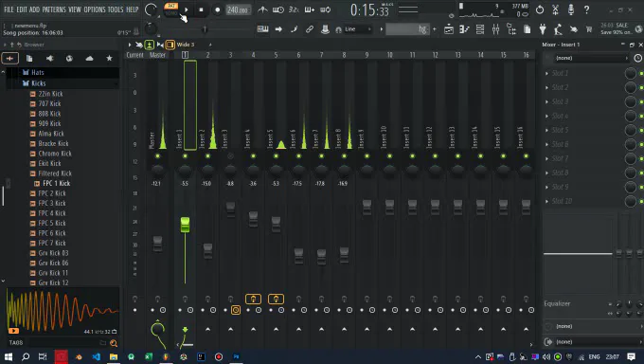
Task: Expand Slot 2 effect options arrow
Action: coord(546,87)
